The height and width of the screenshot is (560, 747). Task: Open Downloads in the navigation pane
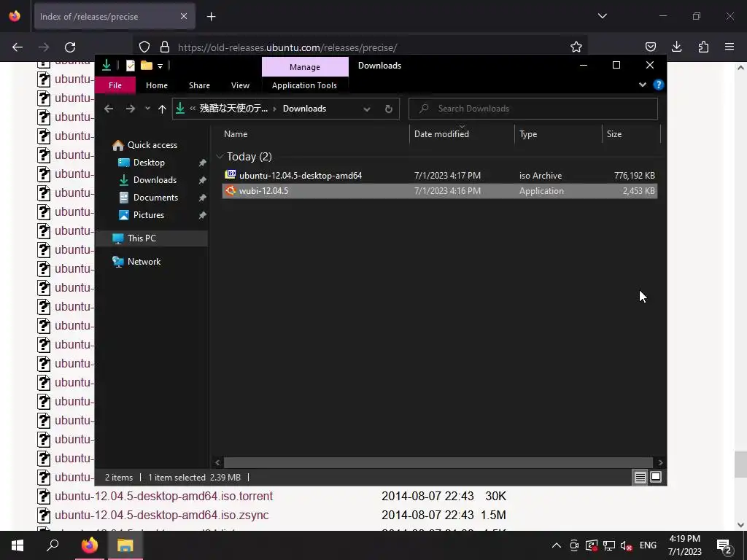(155, 180)
